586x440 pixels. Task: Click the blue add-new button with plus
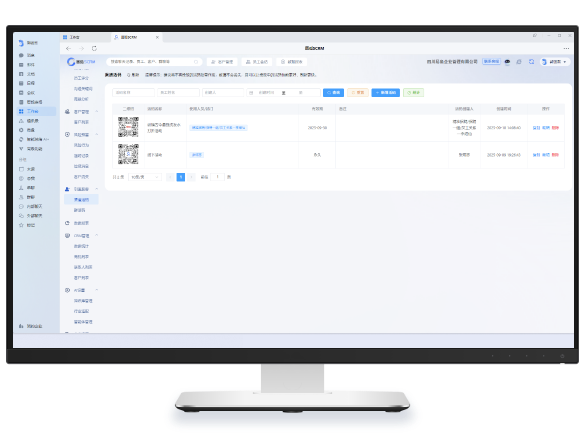click(385, 92)
